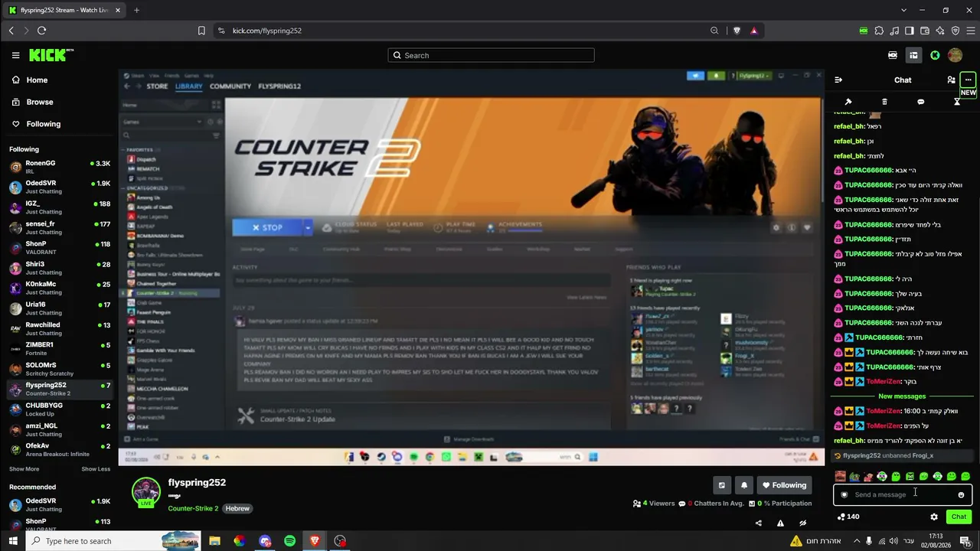Image resolution: width=980 pixels, height=551 pixels.
Task: Click the moderator gavel icon in chat
Action: (848, 102)
